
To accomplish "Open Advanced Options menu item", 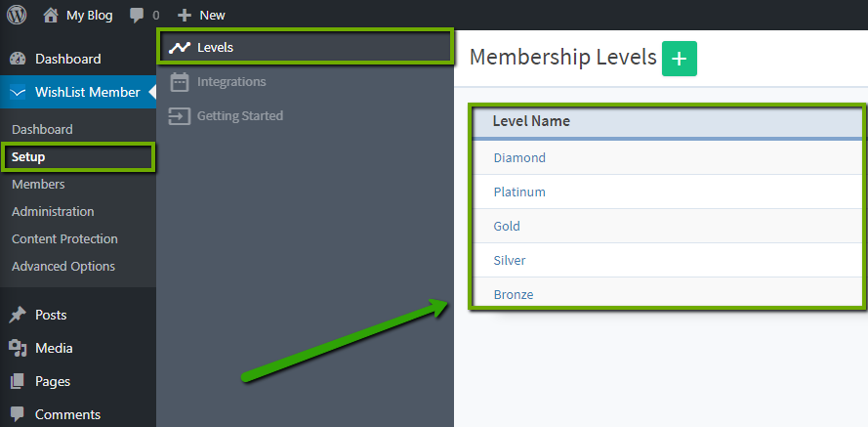I will [x=63, y=266].
